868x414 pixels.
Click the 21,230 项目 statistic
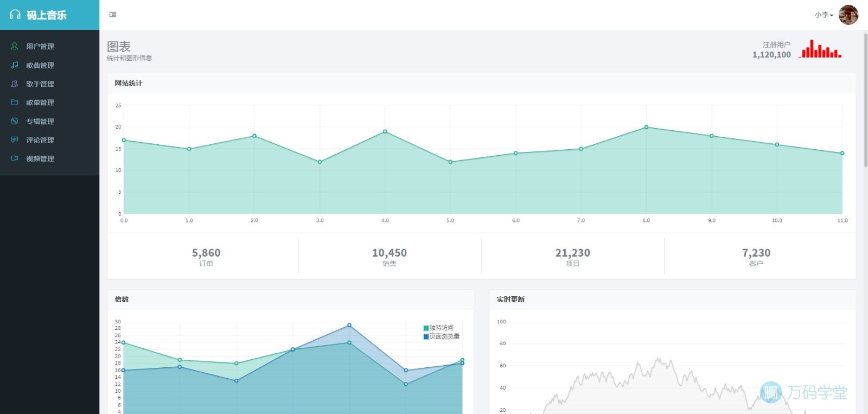coord(573,257)
